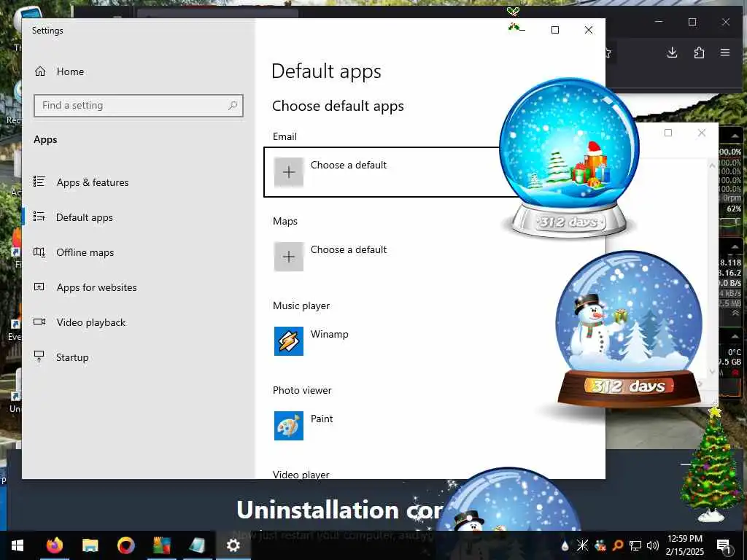Viewport: 747px width, 560px height.
Task: Change the Winamp music player default
Action: [311, 341]
